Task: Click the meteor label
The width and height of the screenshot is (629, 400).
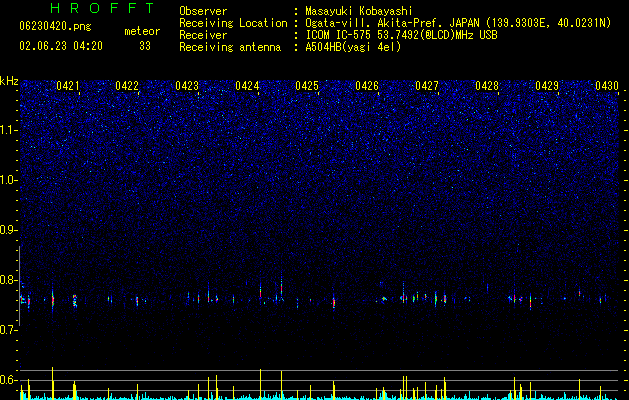Action: pyautogui.click(x=142, y=31)
